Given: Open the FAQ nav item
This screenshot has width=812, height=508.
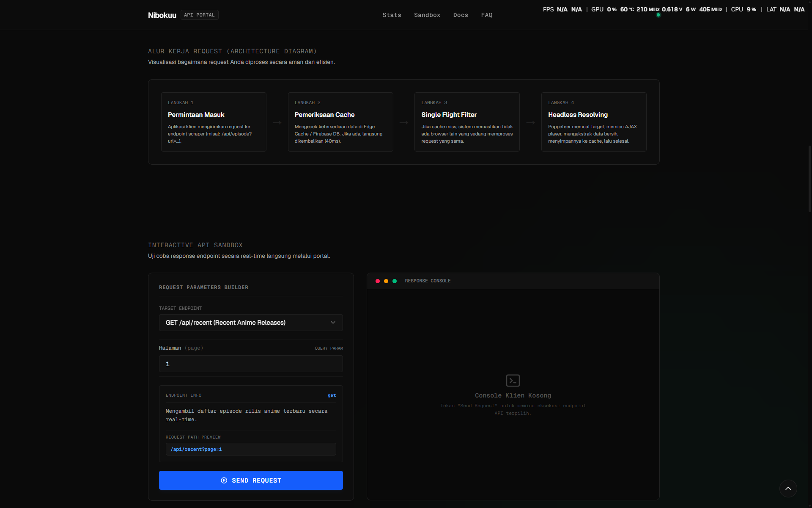Looking at the screenshot, I should pos(487,15).
